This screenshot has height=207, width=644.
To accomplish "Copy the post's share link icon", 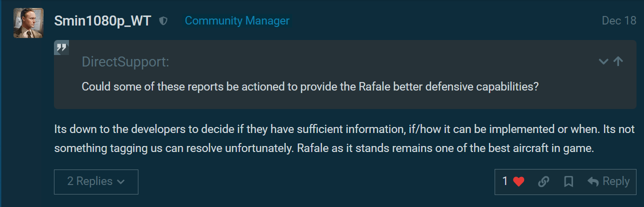I will tap(544, 182).
